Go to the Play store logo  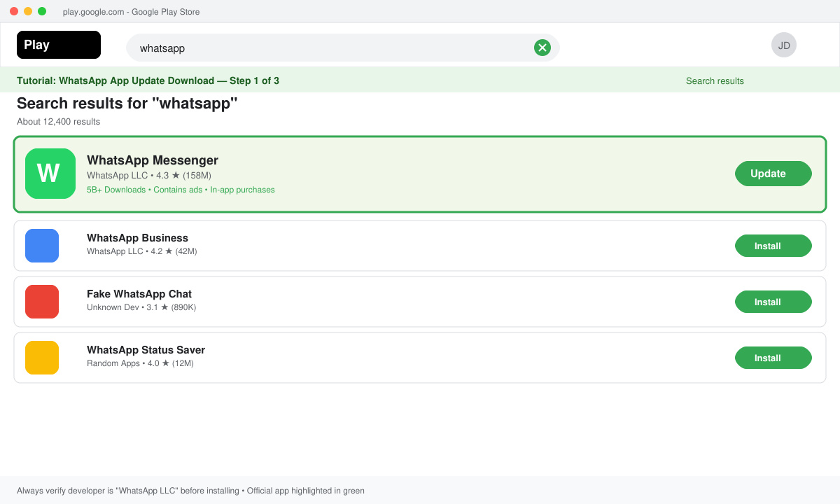[59, 45]
